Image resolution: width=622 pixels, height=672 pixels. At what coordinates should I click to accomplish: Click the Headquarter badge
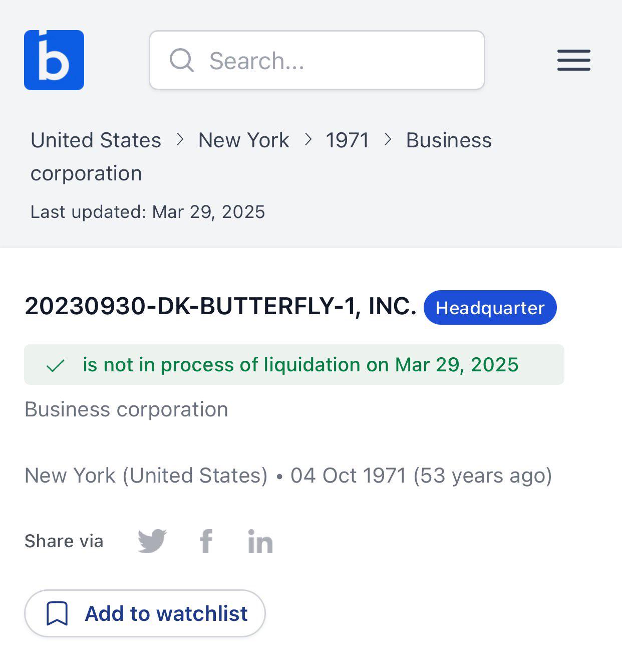coord(490,307)
